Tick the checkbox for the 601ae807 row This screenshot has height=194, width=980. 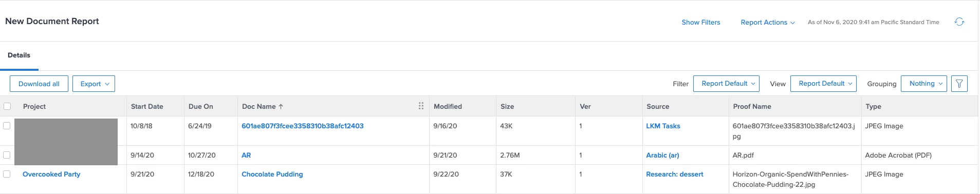click(x=7, y=126)
